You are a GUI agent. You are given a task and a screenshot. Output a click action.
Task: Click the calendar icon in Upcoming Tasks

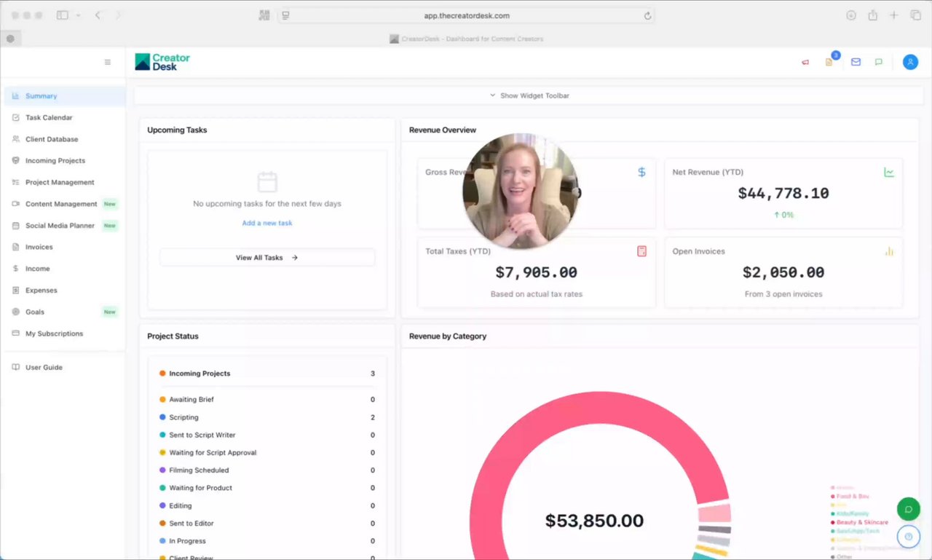coord(267,182)
